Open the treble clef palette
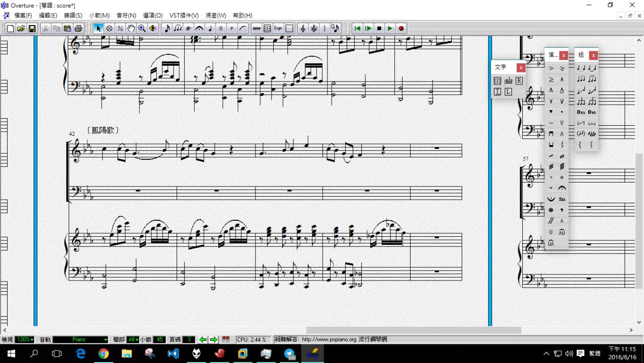Viewport: 644px width, 363px height. coord(303,29)
